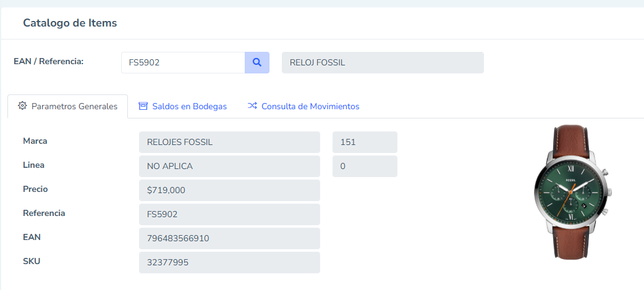
Task: Click the line code field showing 0
Action: point(365,166)
